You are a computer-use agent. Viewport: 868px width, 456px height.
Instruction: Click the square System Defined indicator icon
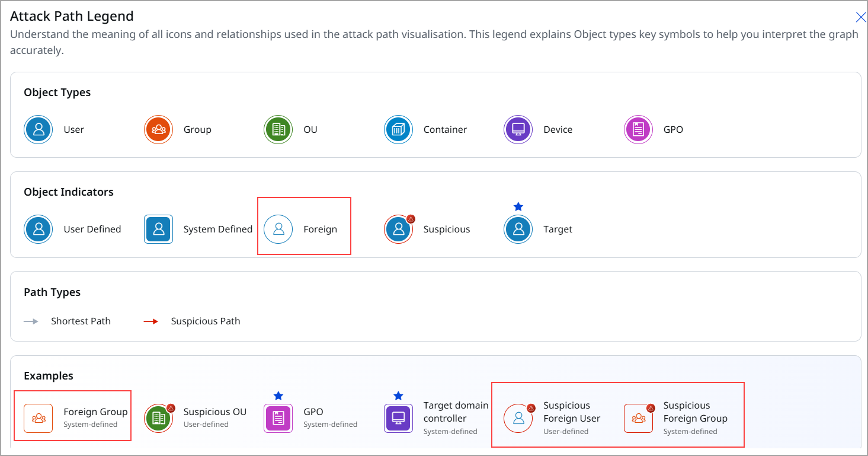coord(158,229)
